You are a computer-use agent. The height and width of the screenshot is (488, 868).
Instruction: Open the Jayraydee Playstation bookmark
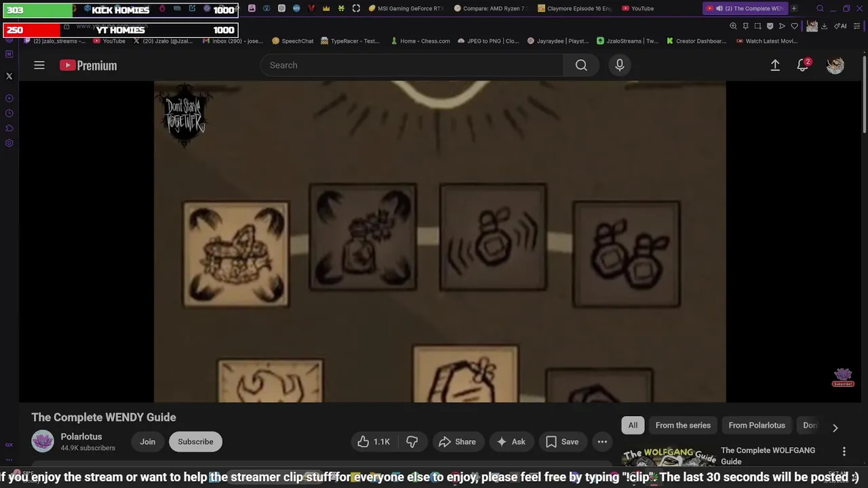point(557,41)
